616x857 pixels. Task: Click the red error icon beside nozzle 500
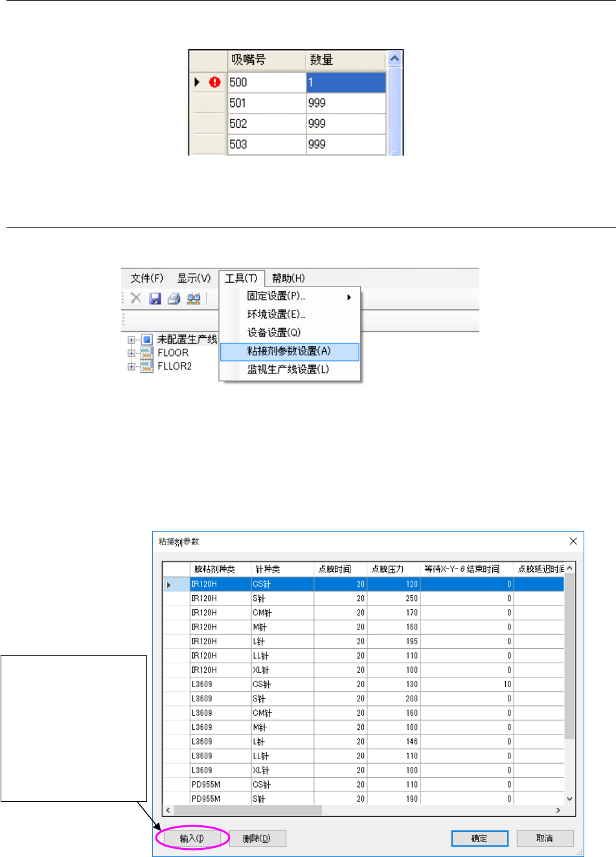pyautogui.click(x=214, y=82)
